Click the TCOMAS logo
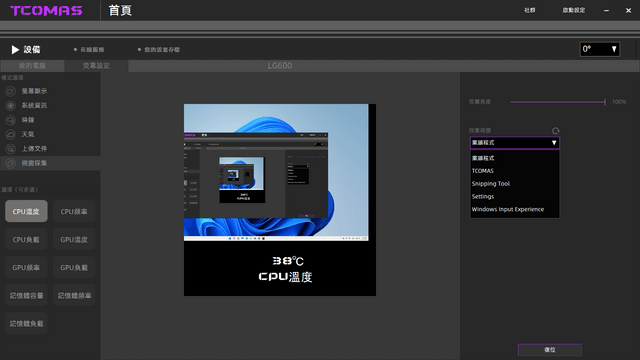 point(46,11)
